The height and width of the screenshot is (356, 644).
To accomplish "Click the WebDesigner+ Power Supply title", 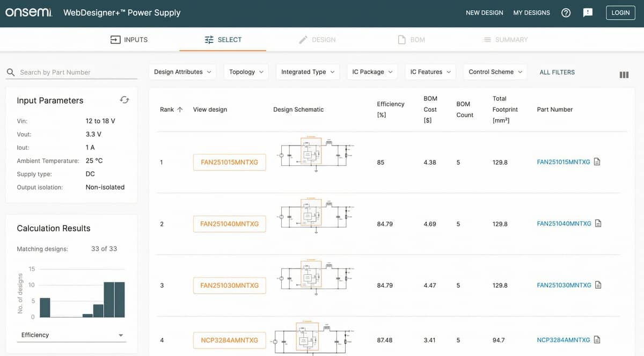I will pos(122,12).
